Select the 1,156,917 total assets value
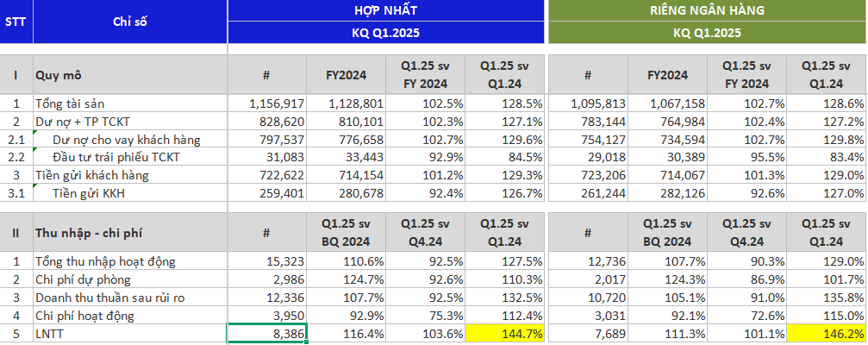868x345 pixels. (x=266, y=103)
